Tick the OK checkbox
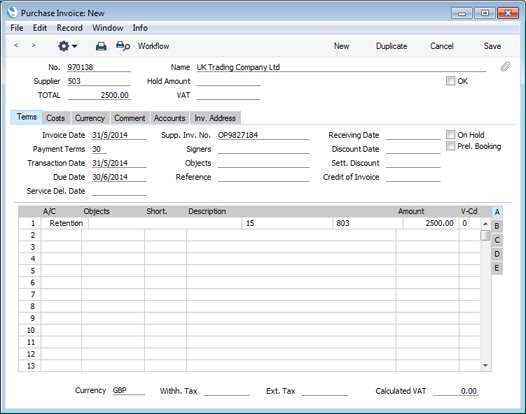Image resolution: width=526 pixels, height=414 pixels. point(450,81)
